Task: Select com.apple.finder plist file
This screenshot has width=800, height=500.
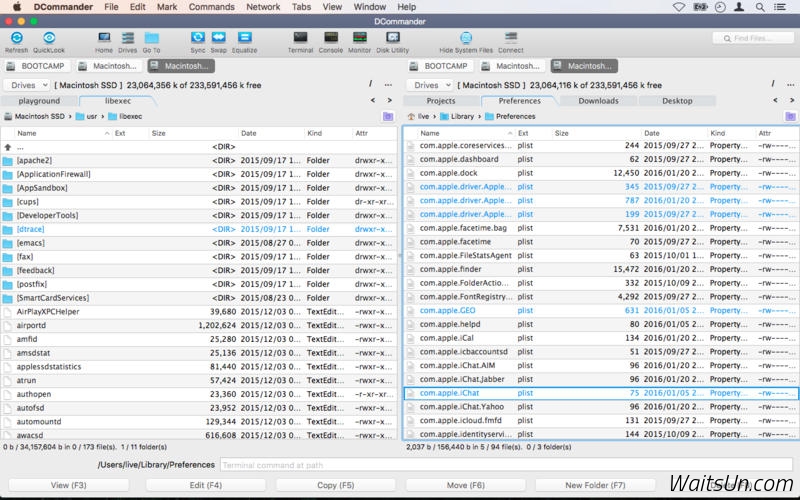Action: coord(601,269)
